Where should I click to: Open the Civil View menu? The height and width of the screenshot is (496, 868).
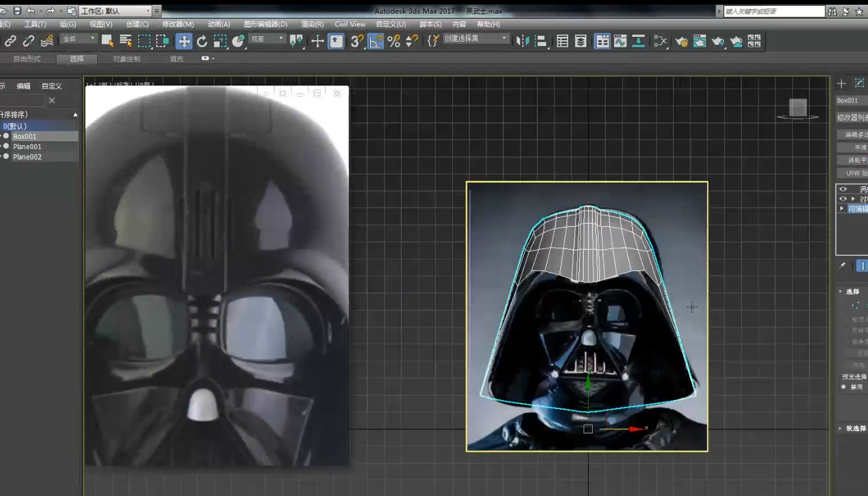click(350, 24)
